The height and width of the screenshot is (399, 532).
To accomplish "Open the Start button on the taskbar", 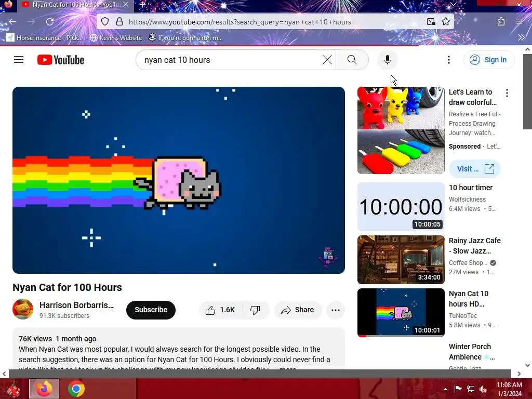I will 13,389.
